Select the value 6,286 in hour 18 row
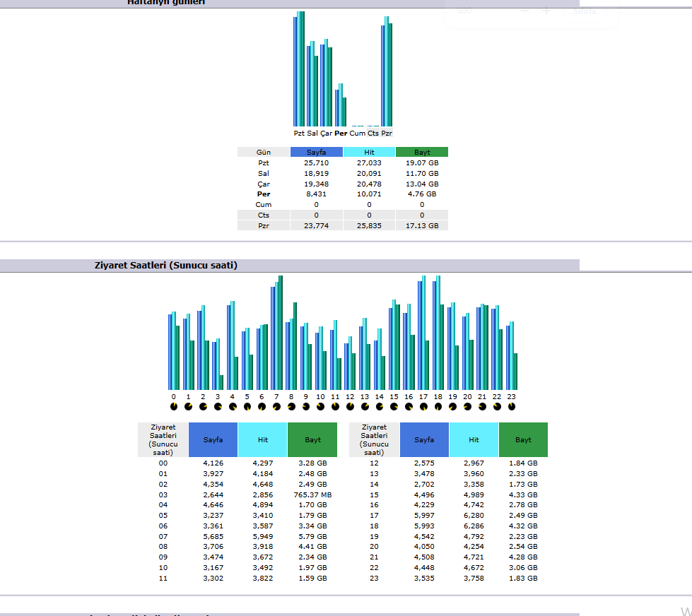 coord(474,526)
